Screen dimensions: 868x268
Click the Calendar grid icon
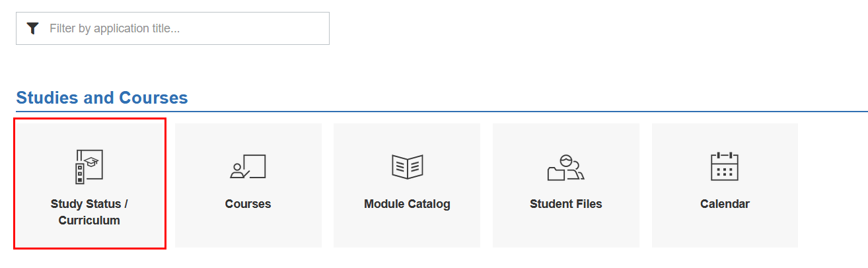click(x=724, y=166)
